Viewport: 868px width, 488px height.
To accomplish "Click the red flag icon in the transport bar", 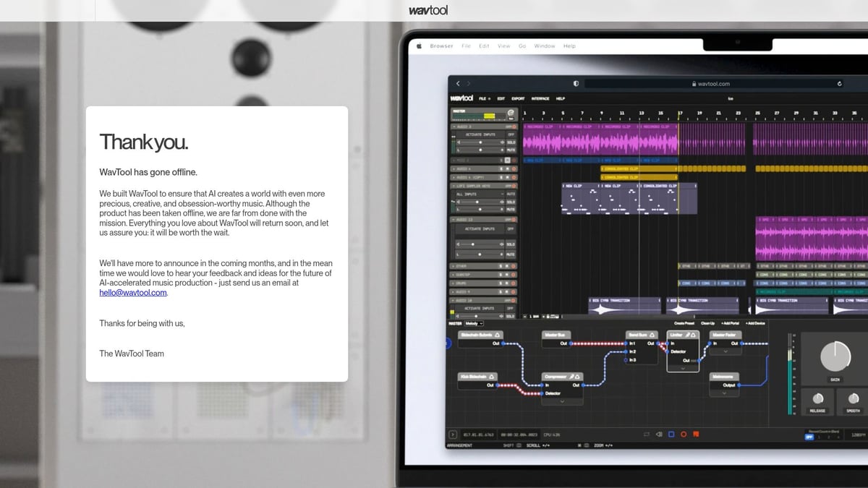I will click(x=696, y=435).
